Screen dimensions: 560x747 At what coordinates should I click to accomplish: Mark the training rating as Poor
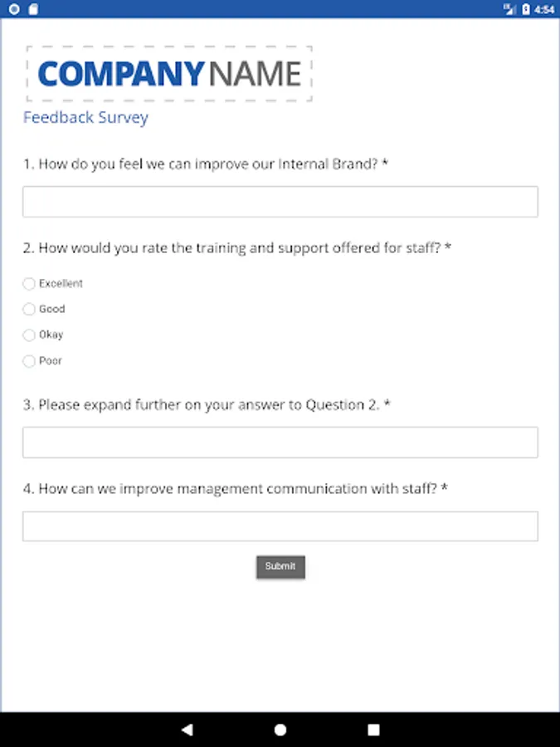29,361
